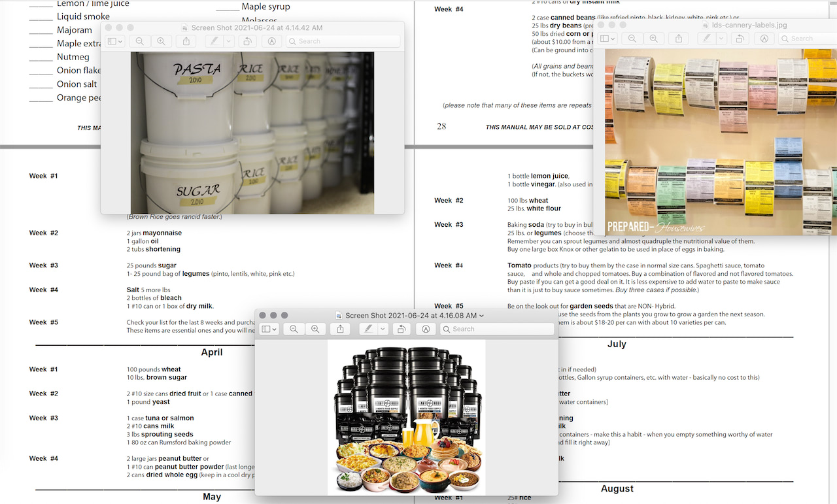The height and width of the screenshot is (504, 837).
Task: Click Search field in Screen Shot 4.16.08 window
Action: coord(497,329)
